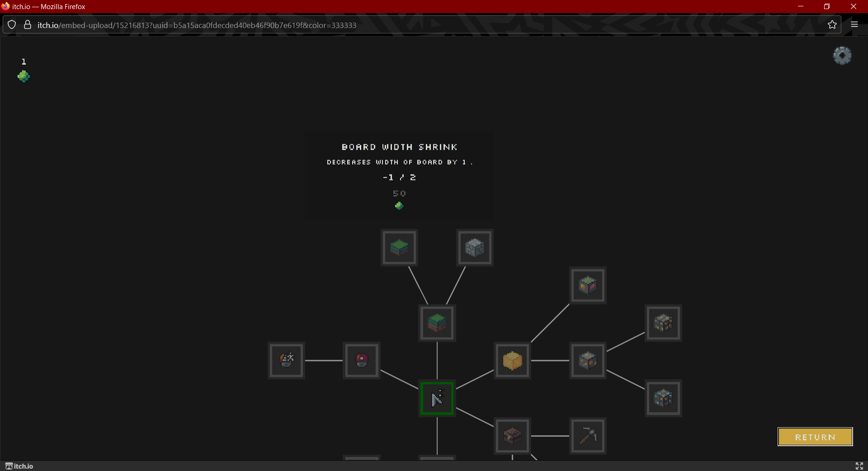This screenshot has width=868, height=471.
Task: Click the "DECREASES WIDTH OF BOARD BY 1" description
Action: click(x=399, y=162)
